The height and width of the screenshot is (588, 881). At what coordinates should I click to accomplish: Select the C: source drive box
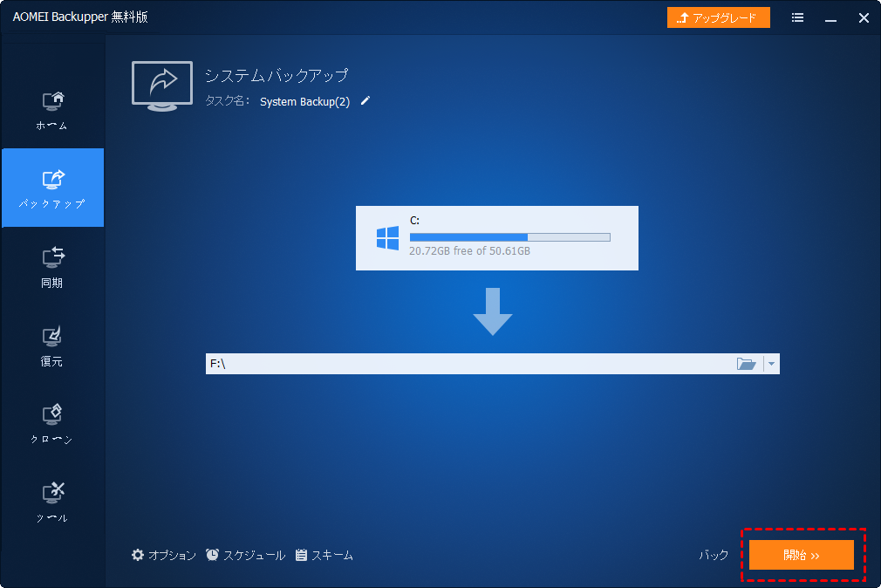pos(496,238)
